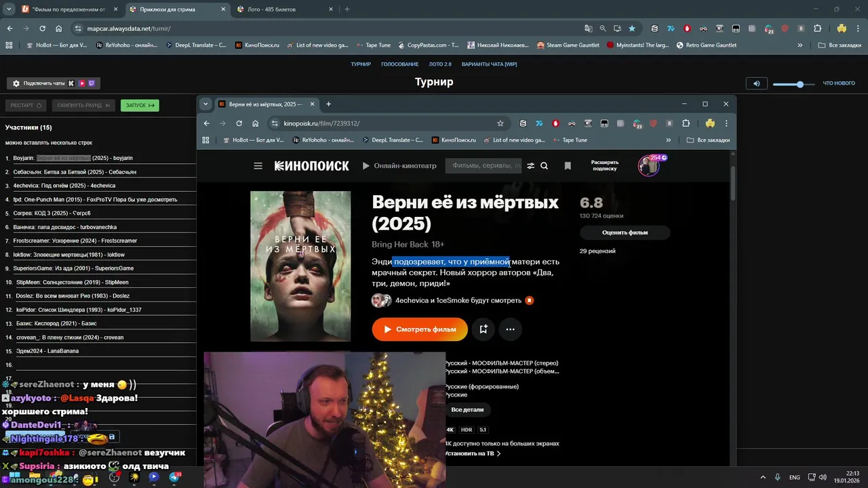Open Kinopoisk hamburger menu
Image resolution: width=868 pixels, height=488 pixels.
click(258, 165)
